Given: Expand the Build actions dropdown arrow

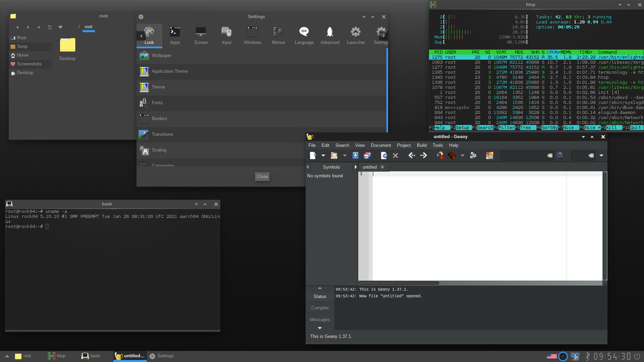Looking at the screenshot, I should [463, 156].
